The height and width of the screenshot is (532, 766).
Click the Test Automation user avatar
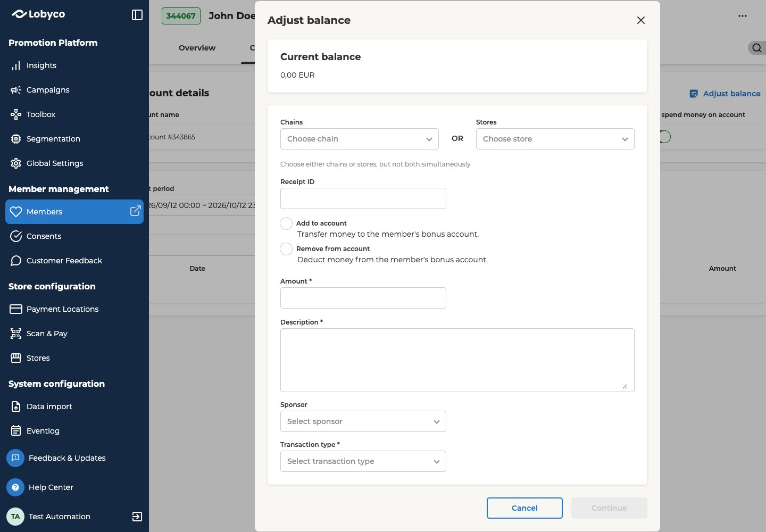(15, 517)
